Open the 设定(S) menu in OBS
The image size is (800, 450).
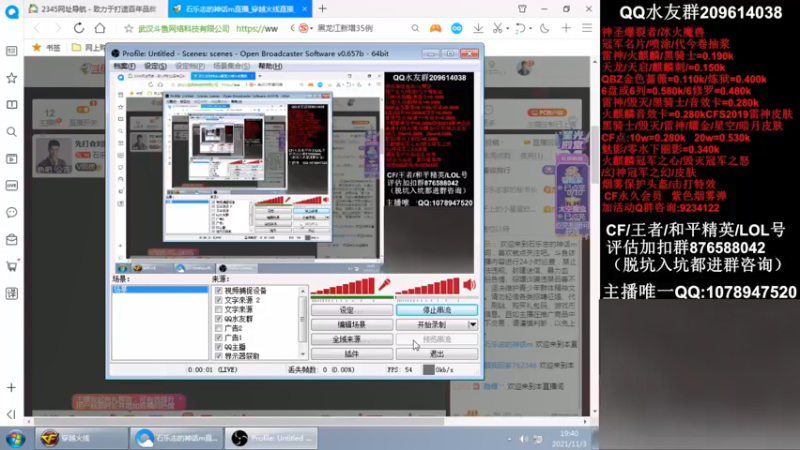155,66
